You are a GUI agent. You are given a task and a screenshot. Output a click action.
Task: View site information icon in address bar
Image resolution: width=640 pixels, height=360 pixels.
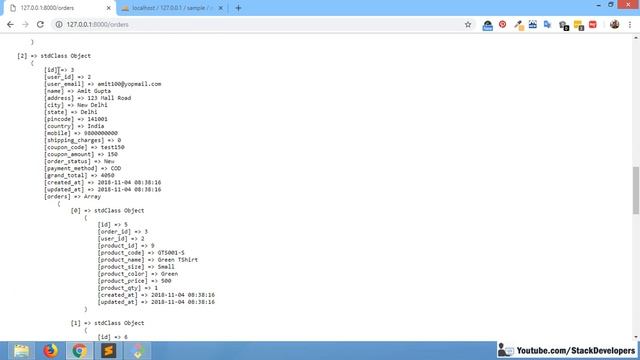(x=59, y=24)
